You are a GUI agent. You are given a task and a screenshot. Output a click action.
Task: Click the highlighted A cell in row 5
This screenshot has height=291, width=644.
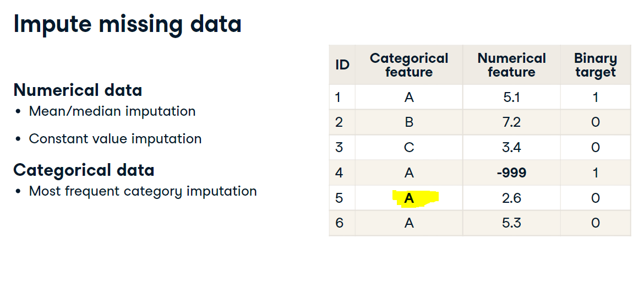click(408, 198)
